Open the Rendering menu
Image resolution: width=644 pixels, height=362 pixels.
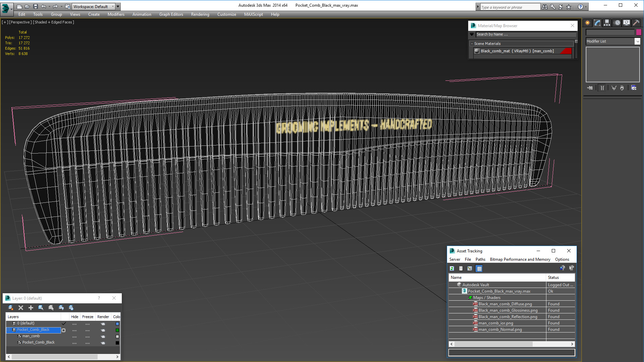click(200, 14)
